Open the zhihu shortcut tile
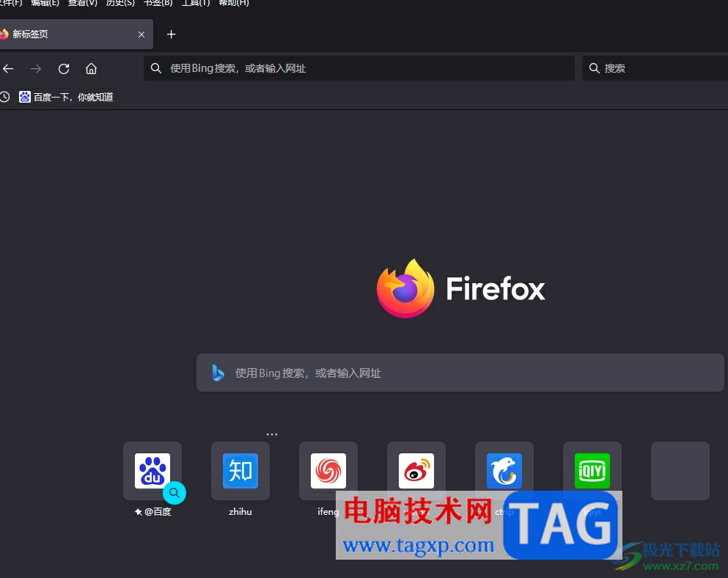 coord(240,471)
